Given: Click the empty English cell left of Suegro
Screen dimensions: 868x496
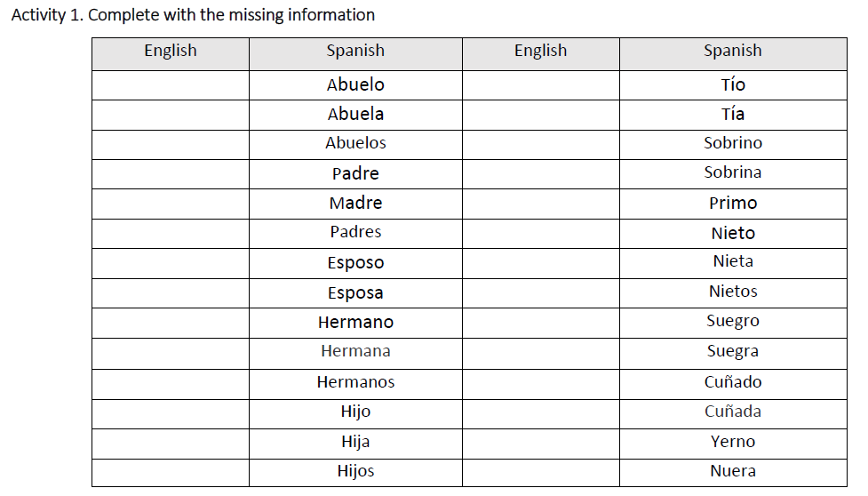Looking at the screenshot, I should (540, 322).
